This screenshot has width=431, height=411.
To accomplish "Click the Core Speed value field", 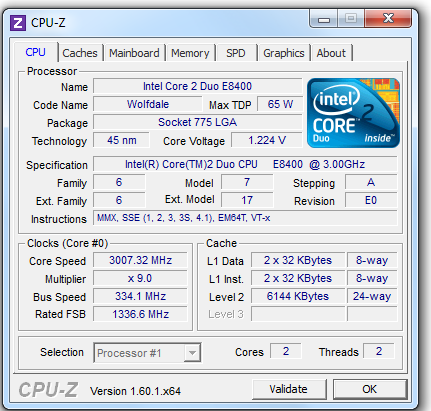I will tap(140, 260).
